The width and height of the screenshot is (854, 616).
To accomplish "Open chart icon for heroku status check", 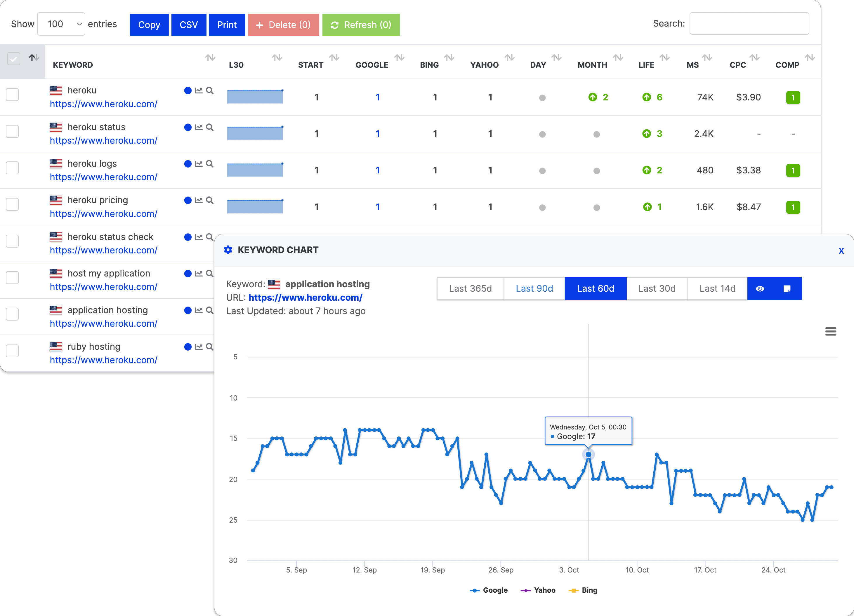I will pos(199,237).
